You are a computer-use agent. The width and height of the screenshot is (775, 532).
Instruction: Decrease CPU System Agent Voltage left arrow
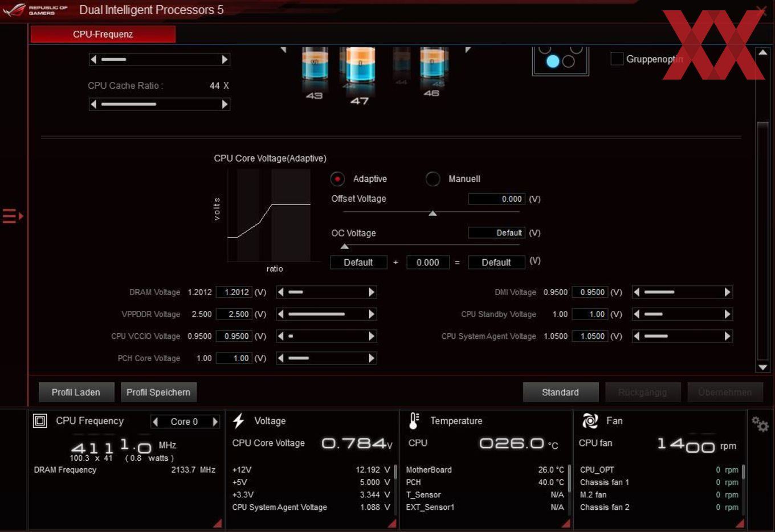[637, 336]
